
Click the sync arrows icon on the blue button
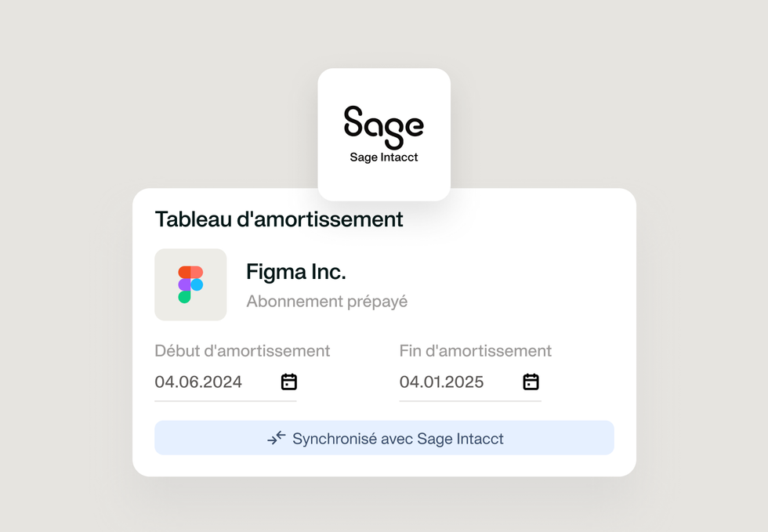tap(276, 438)
